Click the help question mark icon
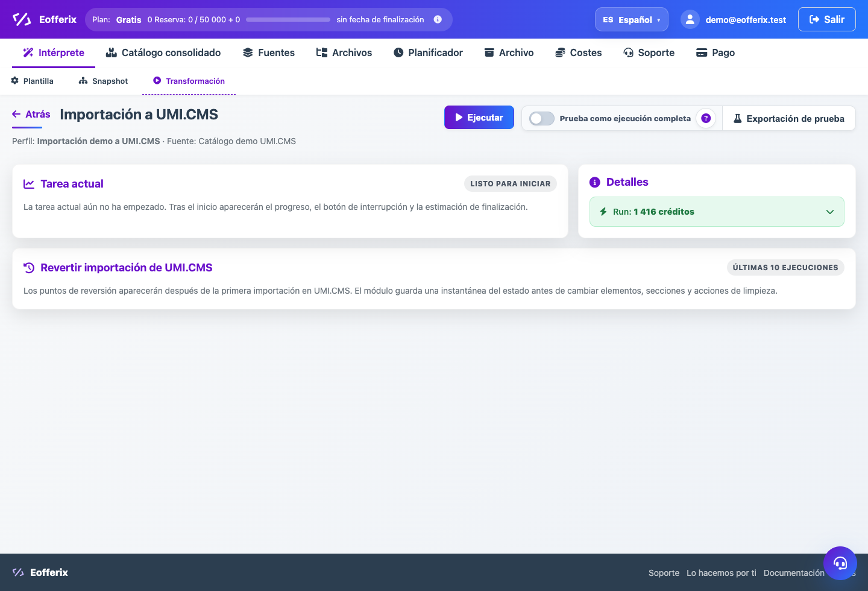Viewport: 868px width, 591px height. tap(706, 118)
